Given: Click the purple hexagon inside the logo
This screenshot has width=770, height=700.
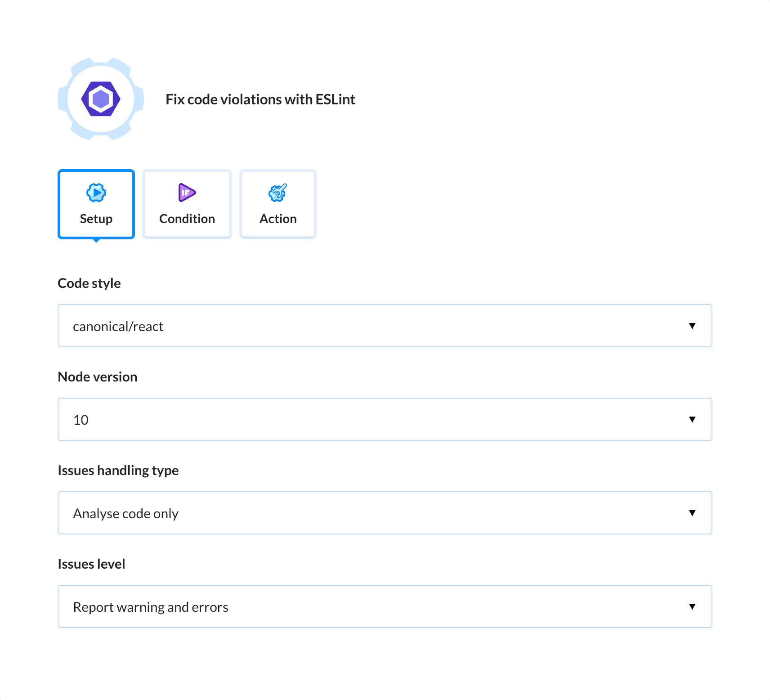Looking at the screenshot, I should pyautogui.click(x=100, y=99).
